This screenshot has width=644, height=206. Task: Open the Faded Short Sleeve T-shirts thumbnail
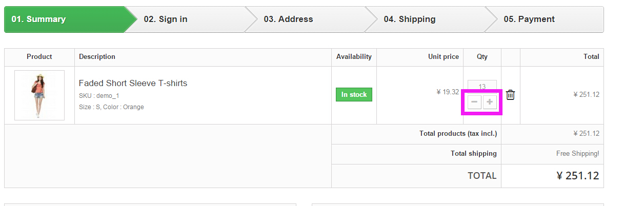point(39,95)
